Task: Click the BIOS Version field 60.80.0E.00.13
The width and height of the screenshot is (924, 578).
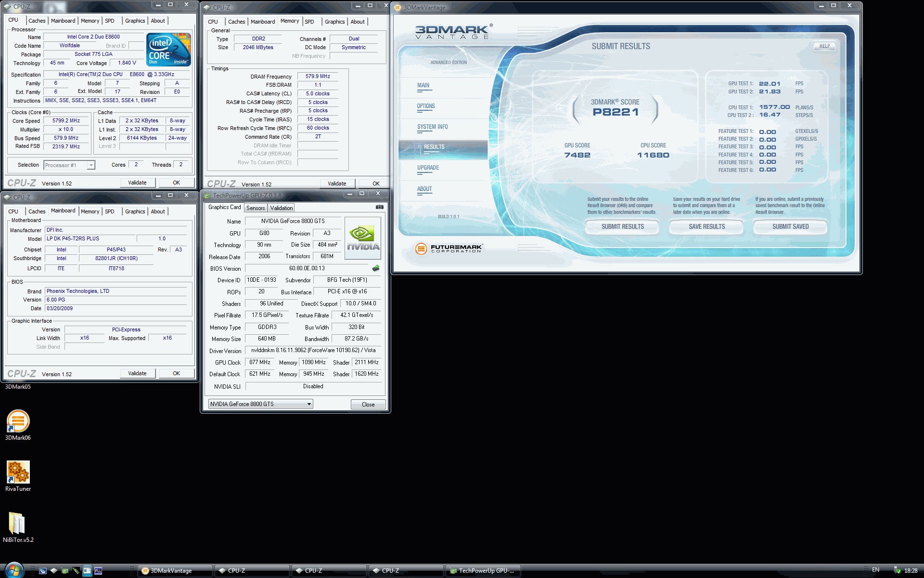Action: click(x=307, y=268)
